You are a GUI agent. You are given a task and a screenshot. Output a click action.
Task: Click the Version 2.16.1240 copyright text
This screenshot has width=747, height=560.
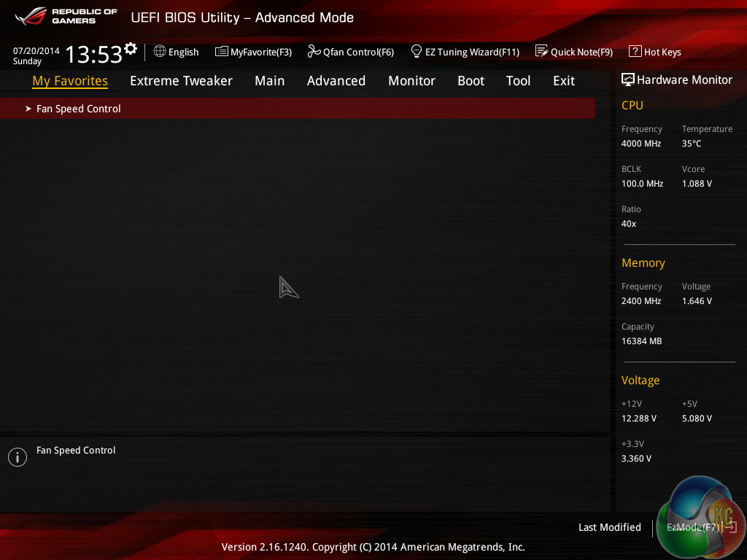point(373,547)
